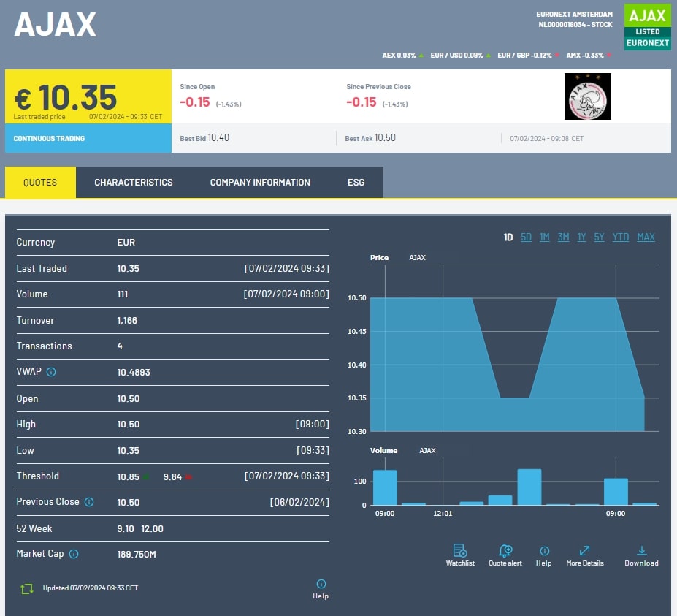Viewport: 677px width, 616px height.
Task: Click the AMX -0.33% index ticker
Action: coord(589,56)
